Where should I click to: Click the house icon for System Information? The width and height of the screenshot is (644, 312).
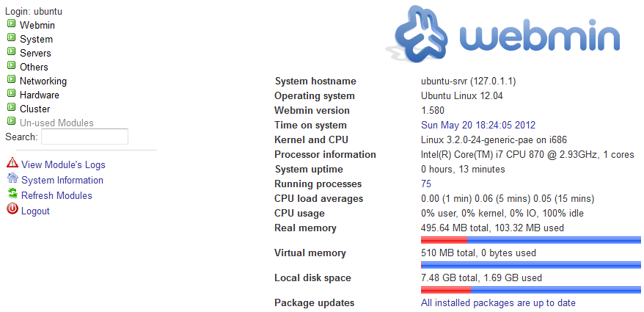pyautogui.click(x=12, y=178)
